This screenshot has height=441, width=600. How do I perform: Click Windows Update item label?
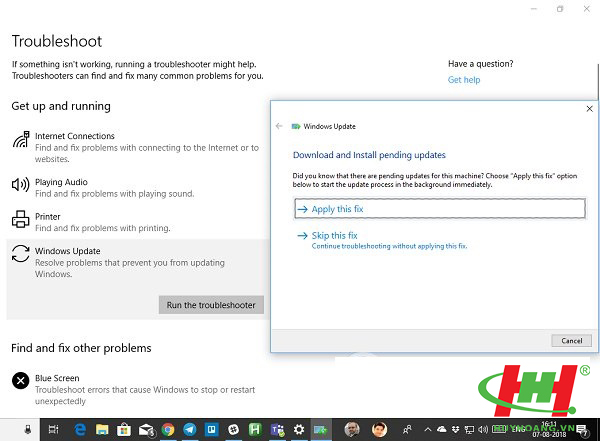point(68,251)
